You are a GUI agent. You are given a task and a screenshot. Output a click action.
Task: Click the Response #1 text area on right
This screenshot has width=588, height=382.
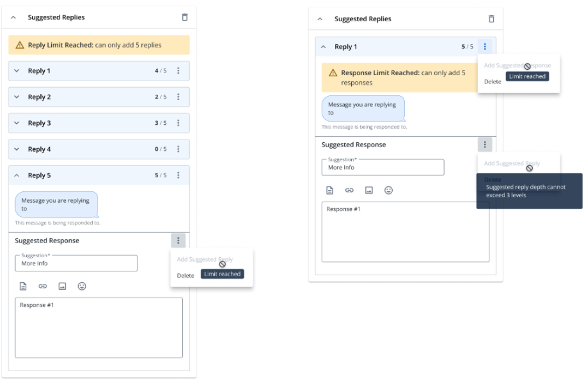405,232
